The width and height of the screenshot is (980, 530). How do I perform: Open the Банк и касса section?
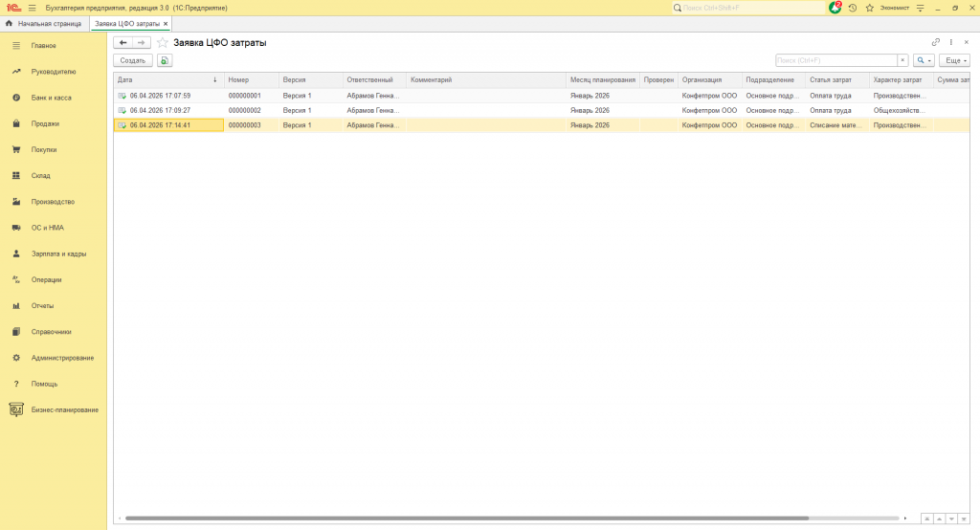coord(54,99)
